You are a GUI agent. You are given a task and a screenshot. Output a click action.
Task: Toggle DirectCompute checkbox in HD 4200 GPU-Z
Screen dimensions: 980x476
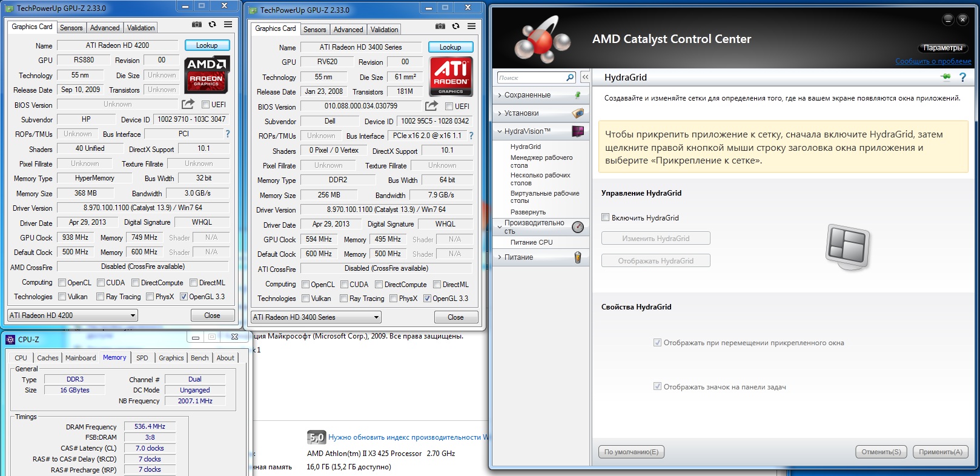point(135,283)
